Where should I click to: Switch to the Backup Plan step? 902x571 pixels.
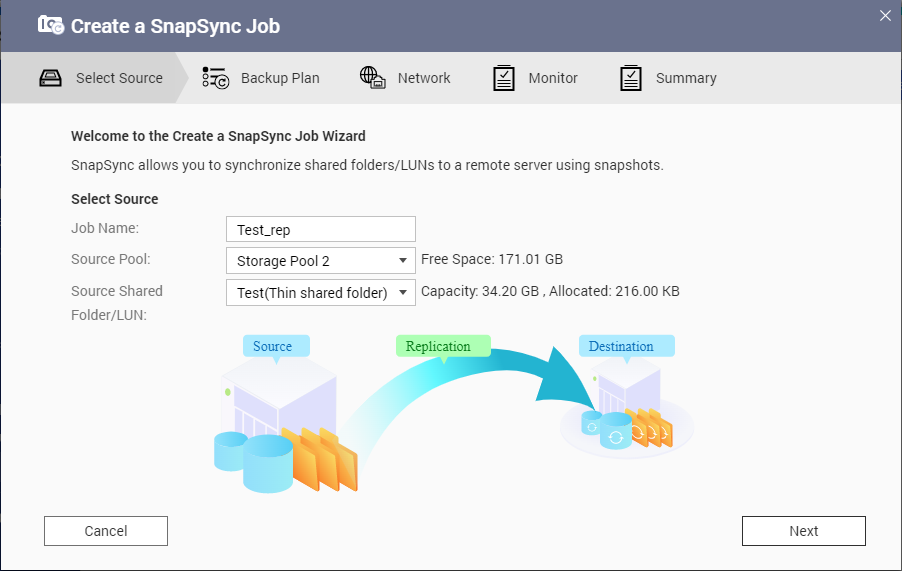[261, 78]
